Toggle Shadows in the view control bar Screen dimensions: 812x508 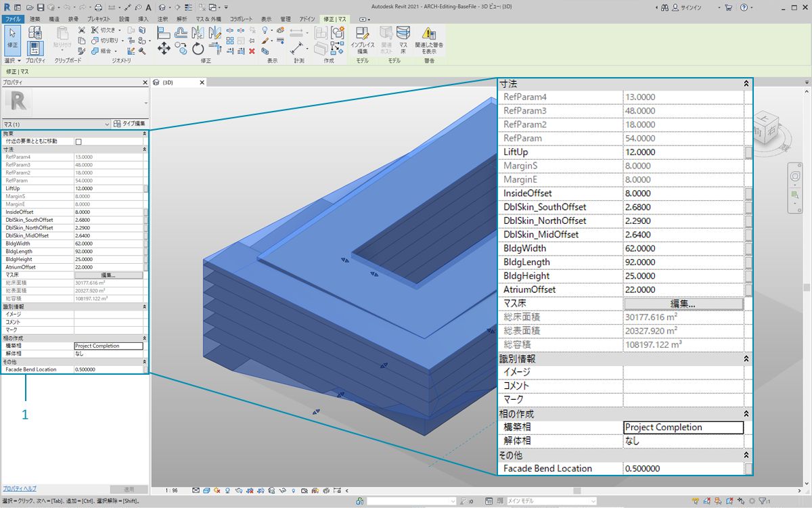[227, 490]
